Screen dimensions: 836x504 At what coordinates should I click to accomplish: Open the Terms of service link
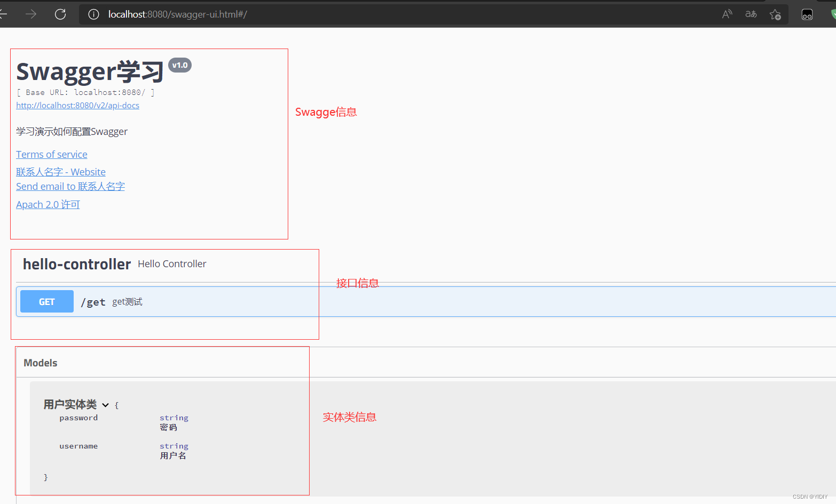click(52, 154)
